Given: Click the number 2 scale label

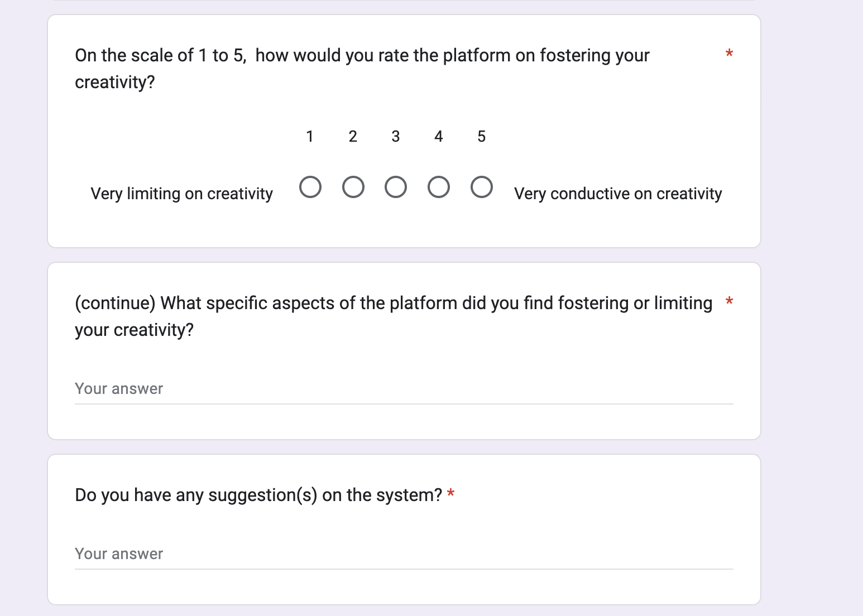Looking at the screenshot, I should pyautogui.click(x=353, y=137).
